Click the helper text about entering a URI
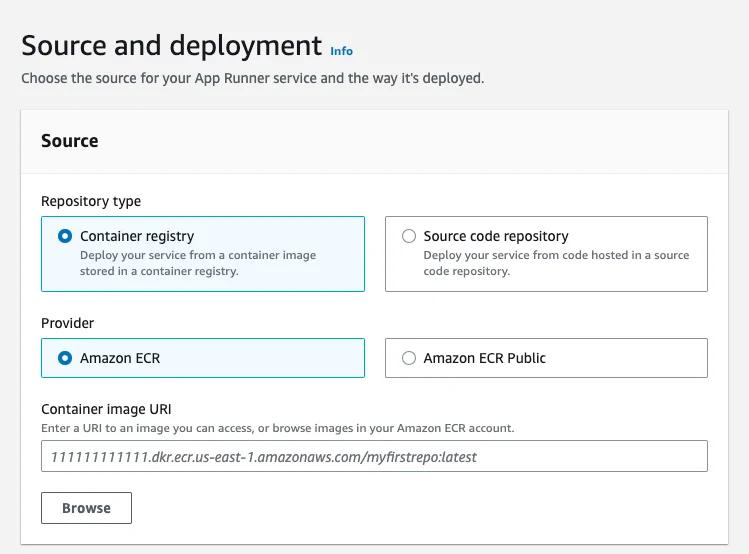Image resolution: width=749 pixels, height=554 pixels. [x=277, y=428]
